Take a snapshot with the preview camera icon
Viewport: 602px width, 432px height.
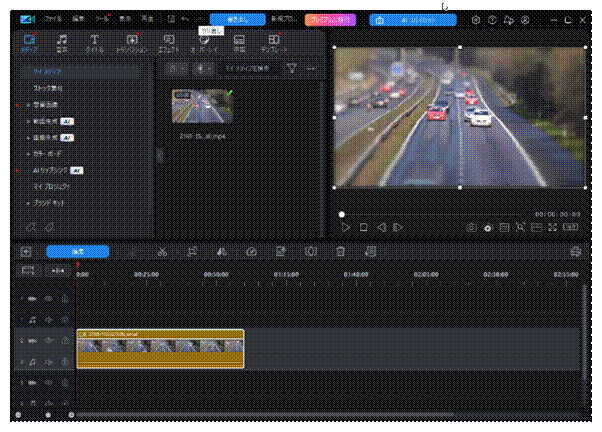(471, 228)
